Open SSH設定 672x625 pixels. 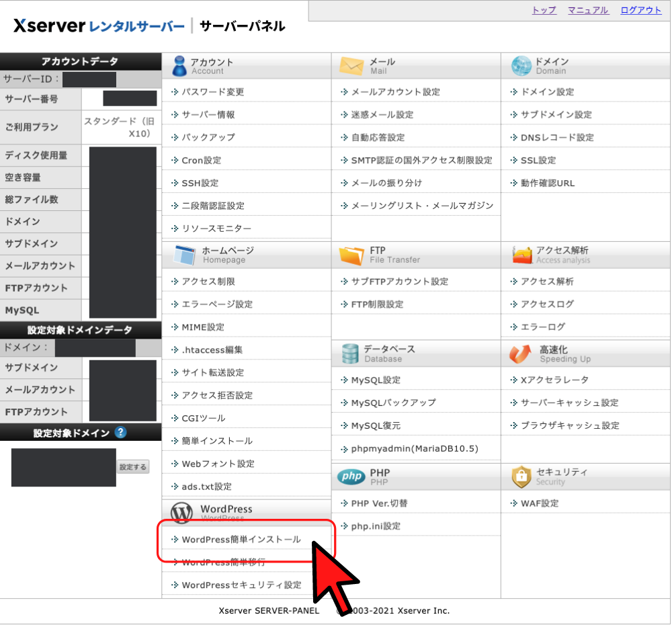pyautogui.click(x=200, y=183)
